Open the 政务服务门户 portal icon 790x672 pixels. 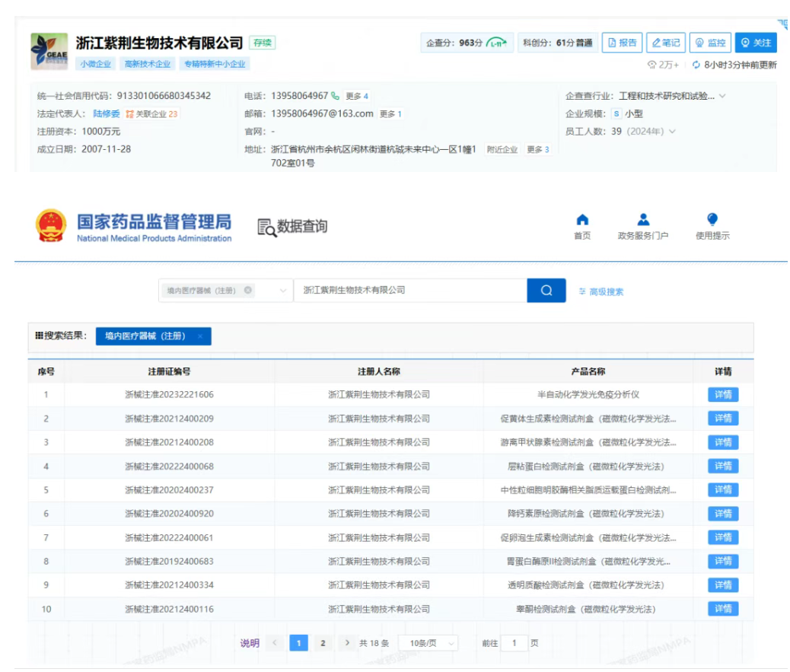coord(643,220)
